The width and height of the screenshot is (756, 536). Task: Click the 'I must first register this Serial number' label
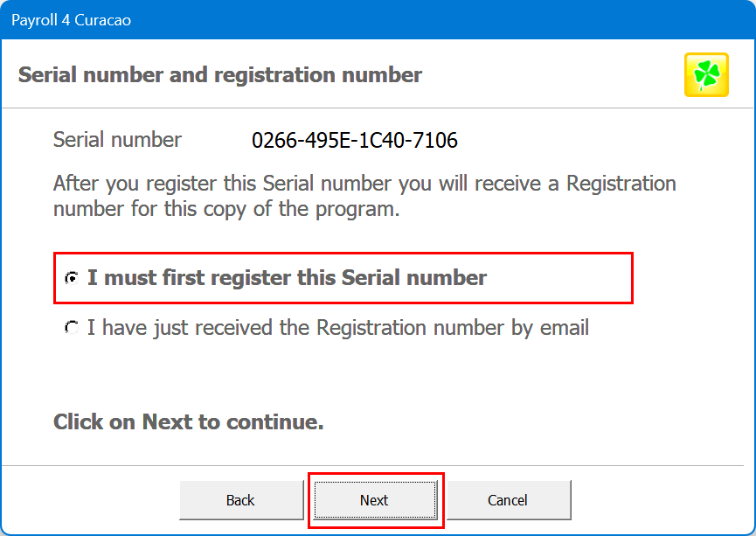(x=287, y=278)
